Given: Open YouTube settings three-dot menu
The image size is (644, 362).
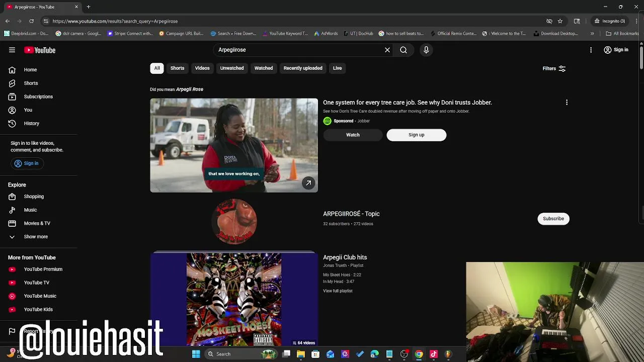Looking at the screenshot, I should (591, 50).
